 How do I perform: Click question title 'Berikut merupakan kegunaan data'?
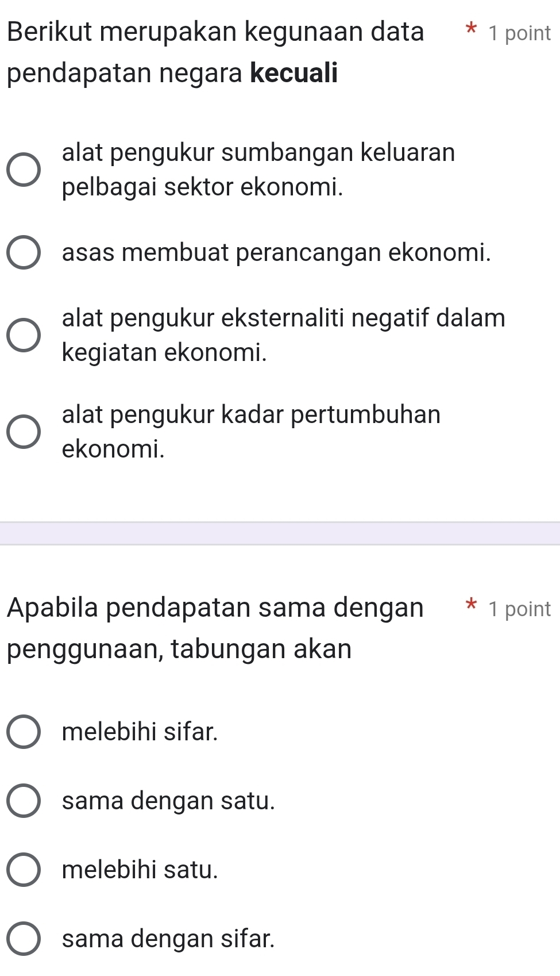[215, 32]
